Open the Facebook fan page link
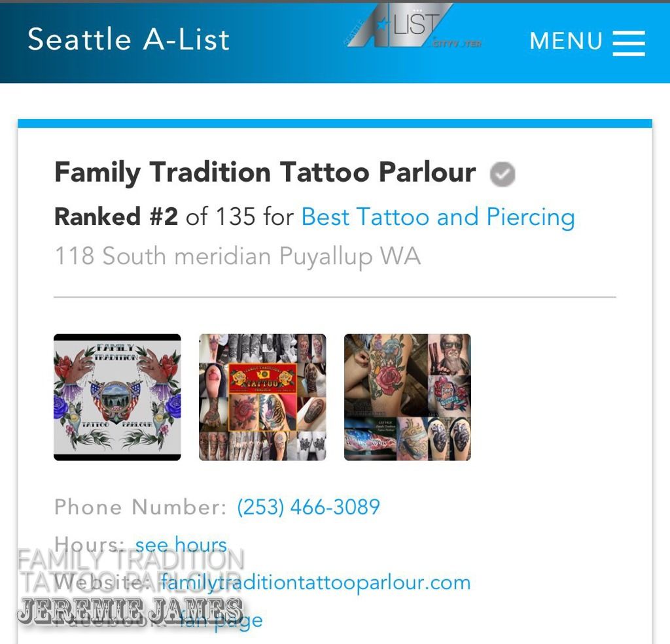 [221, 620]
